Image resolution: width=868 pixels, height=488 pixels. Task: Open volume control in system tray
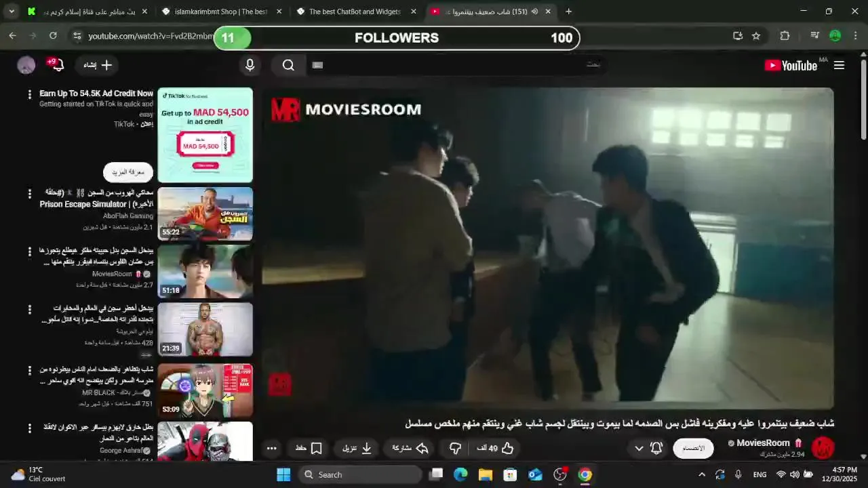794,474
